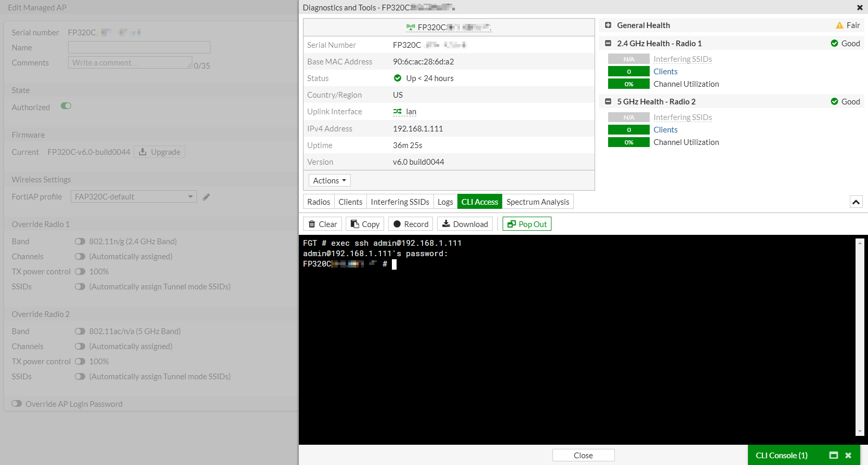Click up arrow of CLI console scrollbar
Image resolution: width=868 pixels, height=465 pixels.
tap(860, 242)
